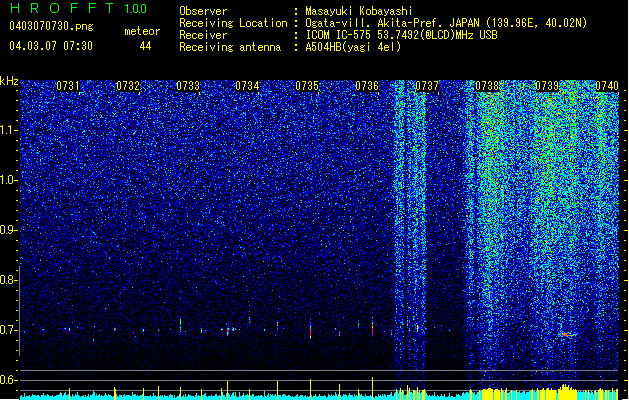629x400 pixels.
Task: Click the 1.0 kHz axis label
Action: coord(9,180)
